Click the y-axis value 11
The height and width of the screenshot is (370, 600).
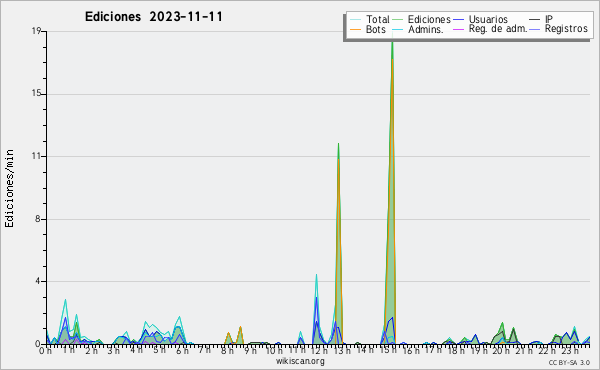pyautogui.click(x=36, y=156)
